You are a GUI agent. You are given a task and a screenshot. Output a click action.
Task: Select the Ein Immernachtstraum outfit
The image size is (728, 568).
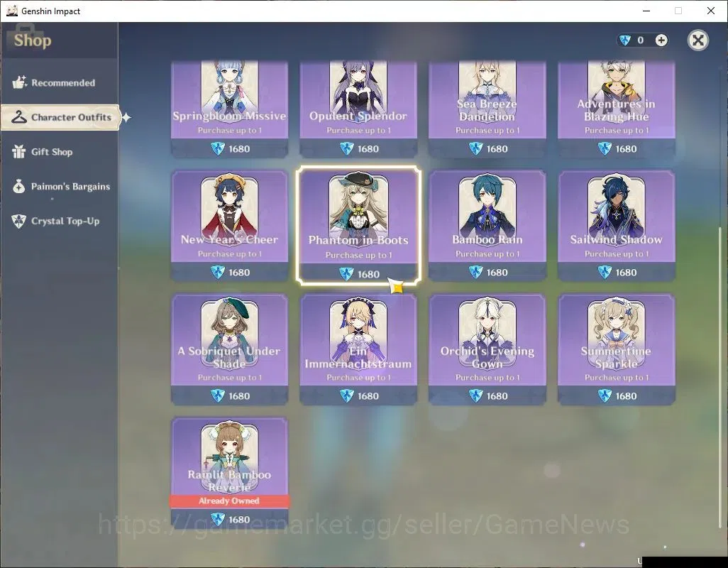(358, 349)
